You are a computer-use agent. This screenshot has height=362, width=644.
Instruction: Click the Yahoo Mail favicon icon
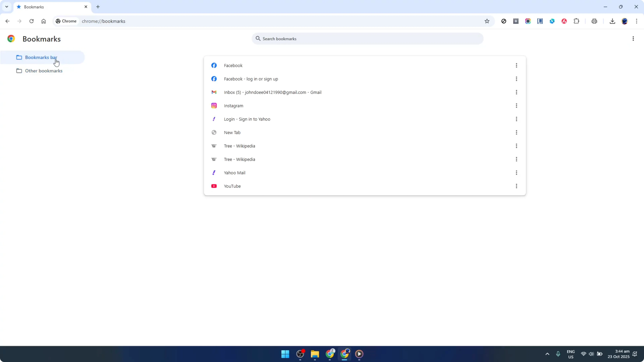214,173
